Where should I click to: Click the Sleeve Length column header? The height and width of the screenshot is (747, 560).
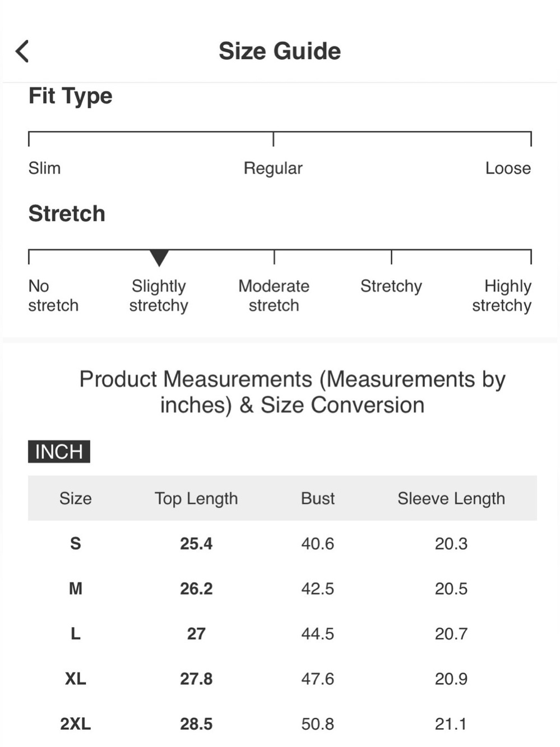451,498
